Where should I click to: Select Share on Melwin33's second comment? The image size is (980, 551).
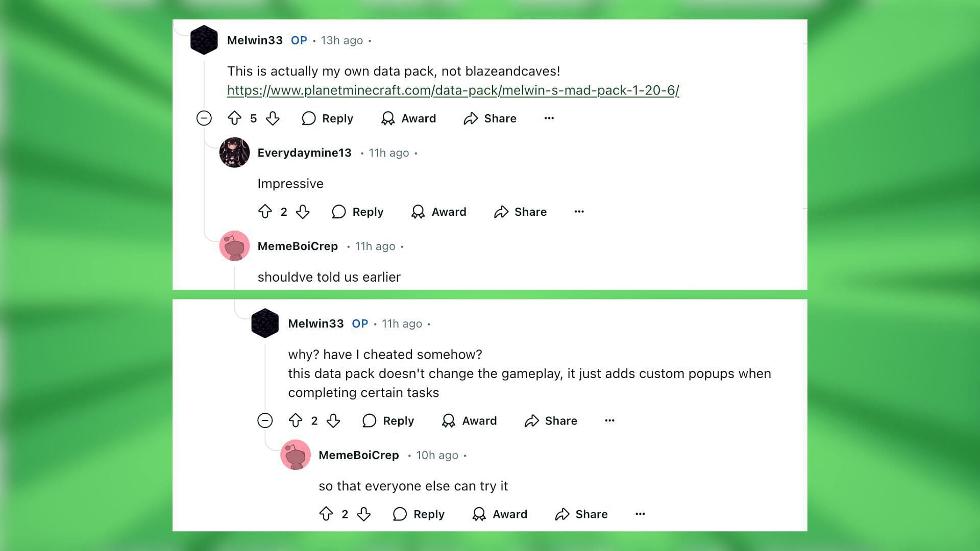coord(551,420)
